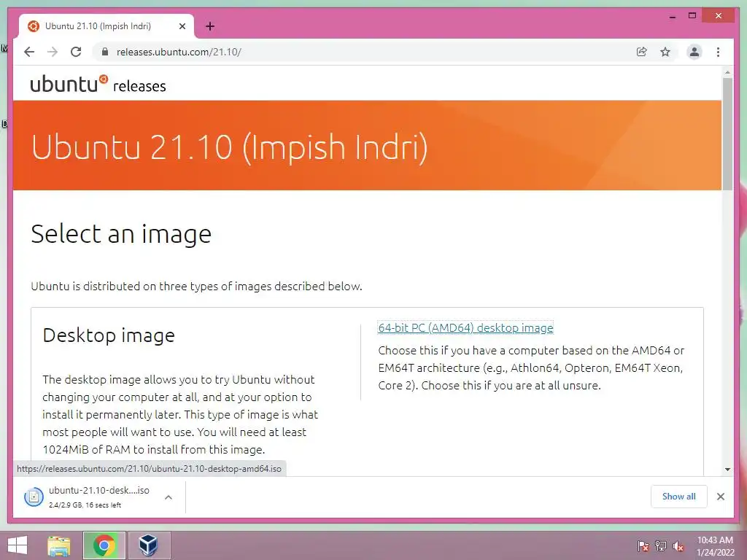Expand the download item options chevron

(x=169, y=497)
